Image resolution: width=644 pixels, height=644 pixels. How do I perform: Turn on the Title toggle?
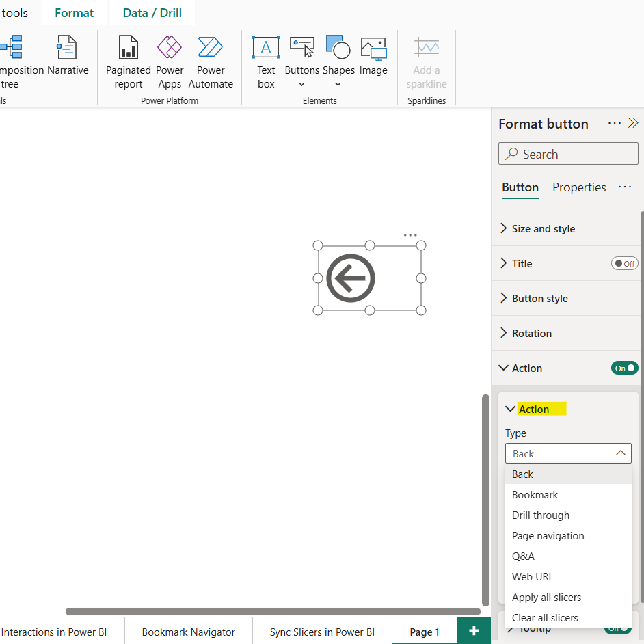(624, 263)
